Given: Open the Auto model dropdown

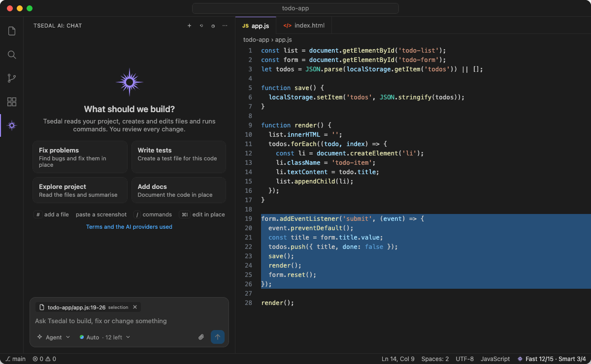Looking at the screenshot, I should [104, 337].
